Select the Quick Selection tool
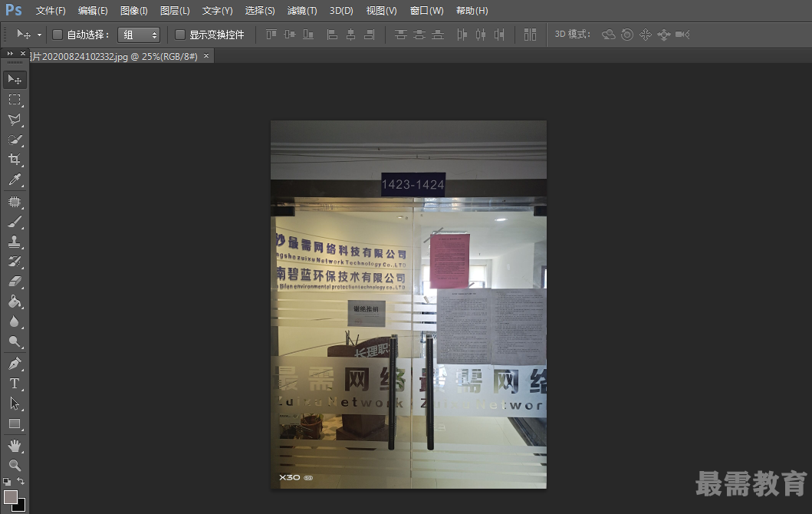812x514 pixels. pyautogui.click(x=15, y=140)
